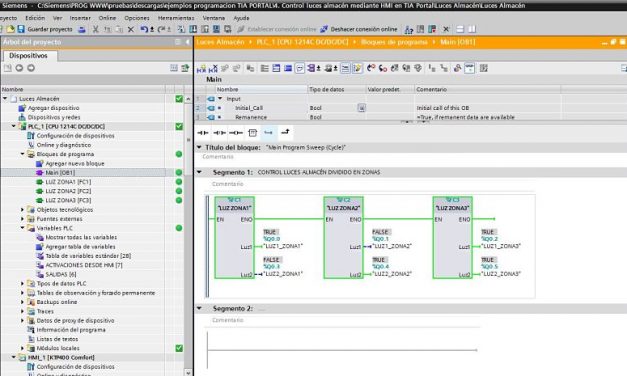This screenshot has width=627, height=376.
Task: Open accessible devices icon after Deshacer conexión online
Action: [x=409, y=29]
